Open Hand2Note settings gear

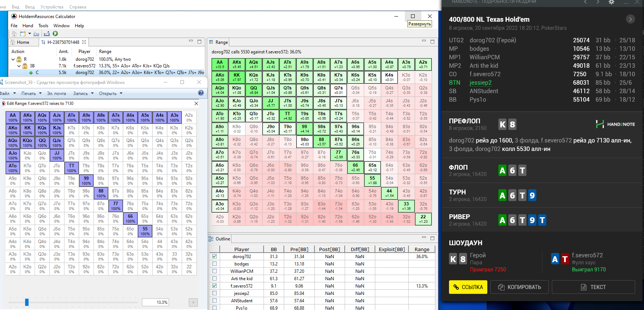611,2
